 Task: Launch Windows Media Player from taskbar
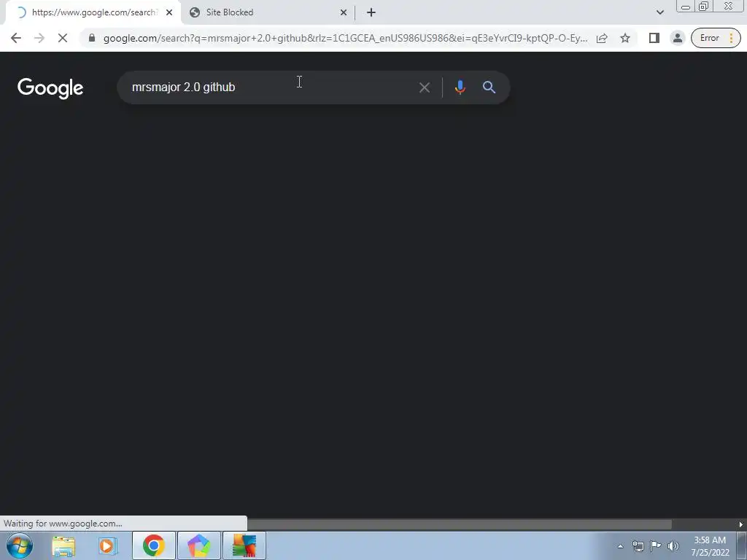click(x=108, y=545)
